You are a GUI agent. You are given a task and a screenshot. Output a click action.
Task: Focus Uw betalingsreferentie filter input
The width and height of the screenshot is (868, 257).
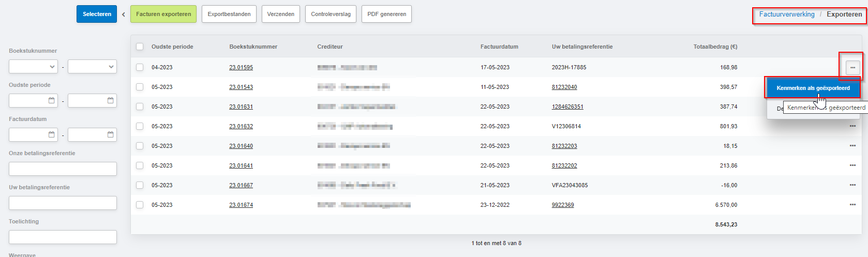pyautogui.click(x=63, y=203)
